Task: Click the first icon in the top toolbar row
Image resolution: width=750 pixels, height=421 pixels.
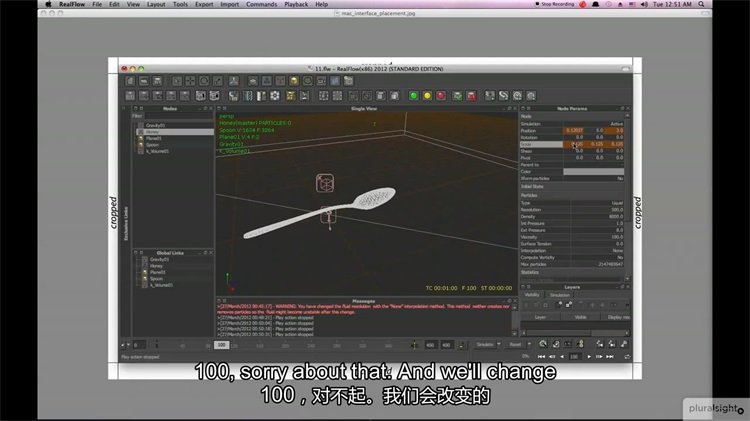Action: click(x=130, y=81)
